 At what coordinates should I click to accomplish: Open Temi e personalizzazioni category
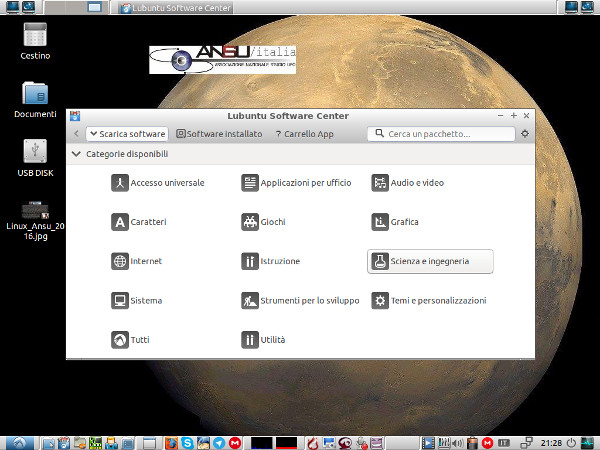pyautogui.click(x=429, y=301)
